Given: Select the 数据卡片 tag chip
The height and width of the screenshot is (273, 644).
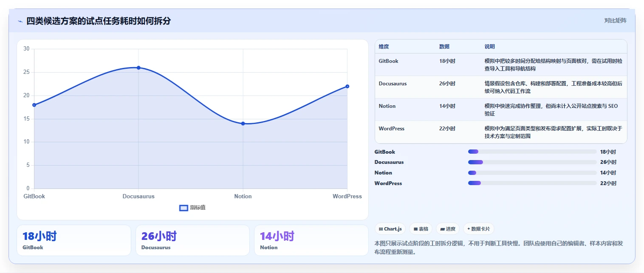Looking at the screenshot, I should (x=478, y=229).
